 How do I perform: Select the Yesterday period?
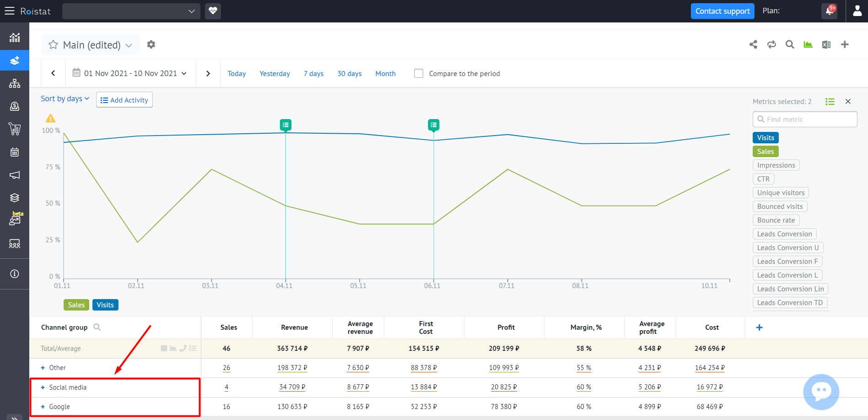point(275,74)
